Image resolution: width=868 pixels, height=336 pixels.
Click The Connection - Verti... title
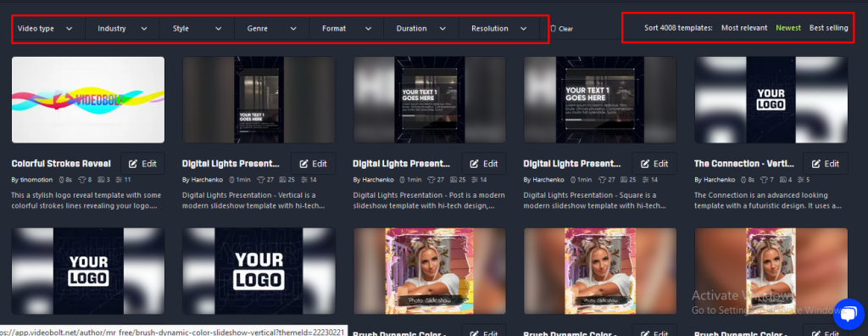point(744,164)
